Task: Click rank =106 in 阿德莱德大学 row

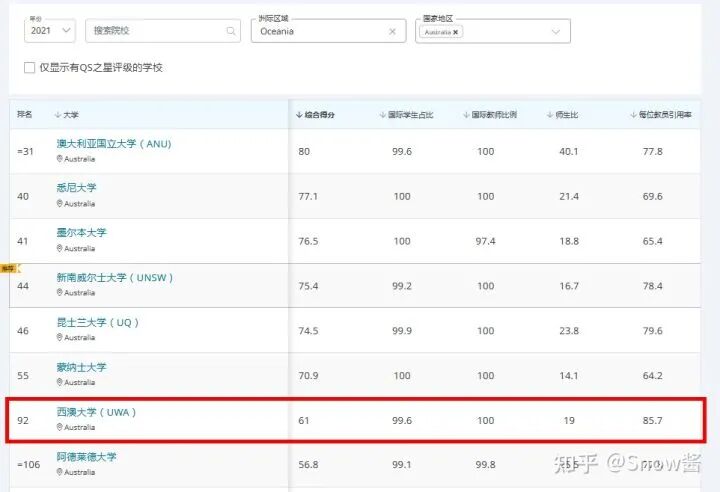Action: coord(28,465)
